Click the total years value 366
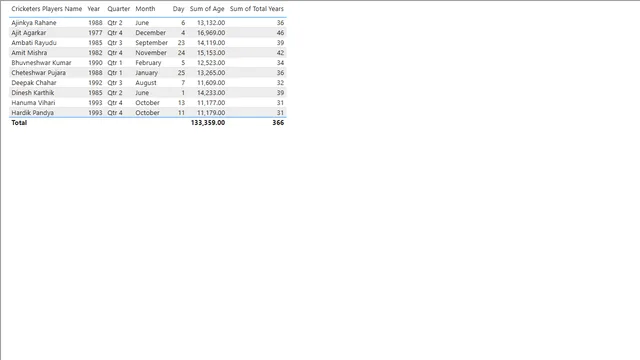The width and height of the screenshot is (640, 360). click(x=278, y=122)
